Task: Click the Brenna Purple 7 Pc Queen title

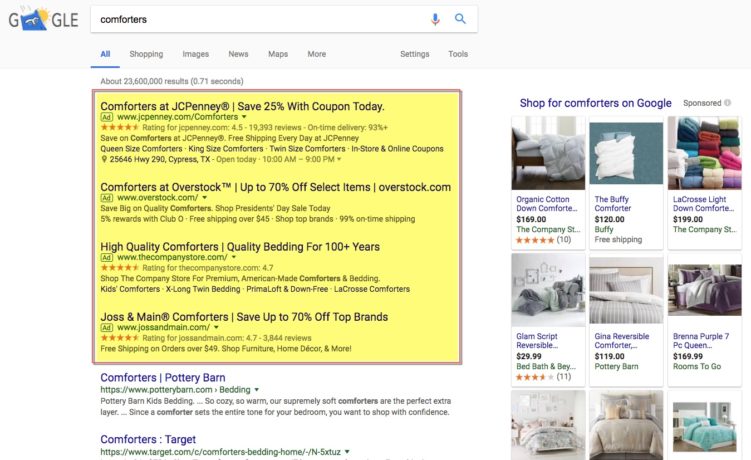Action: [701, 341]
